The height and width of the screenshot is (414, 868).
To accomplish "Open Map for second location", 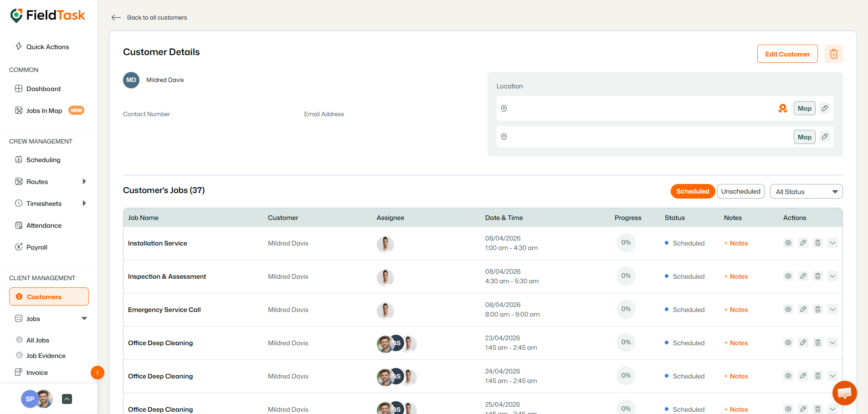I will pos(805,137).
